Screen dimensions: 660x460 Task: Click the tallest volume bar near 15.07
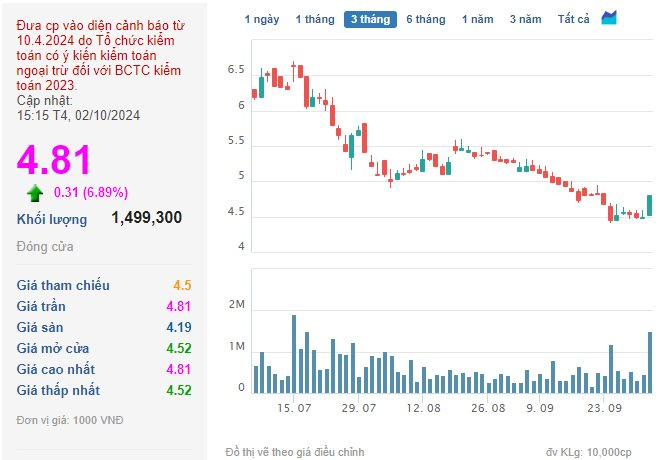pyautogui.click(x=294, y=354)
